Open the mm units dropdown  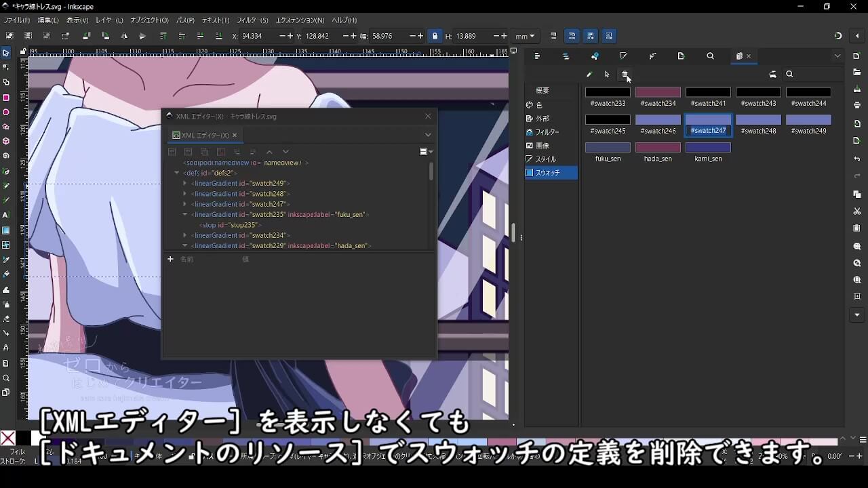525,36
